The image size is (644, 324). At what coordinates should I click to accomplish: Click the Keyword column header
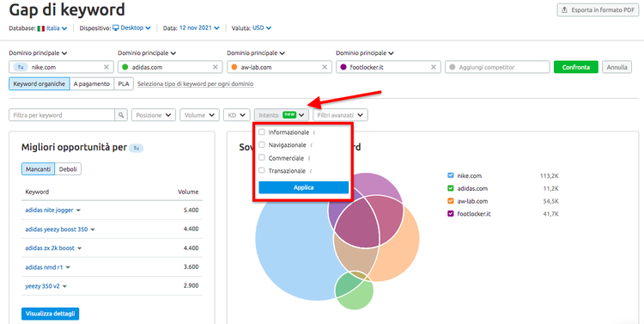[x=37, y=192]
